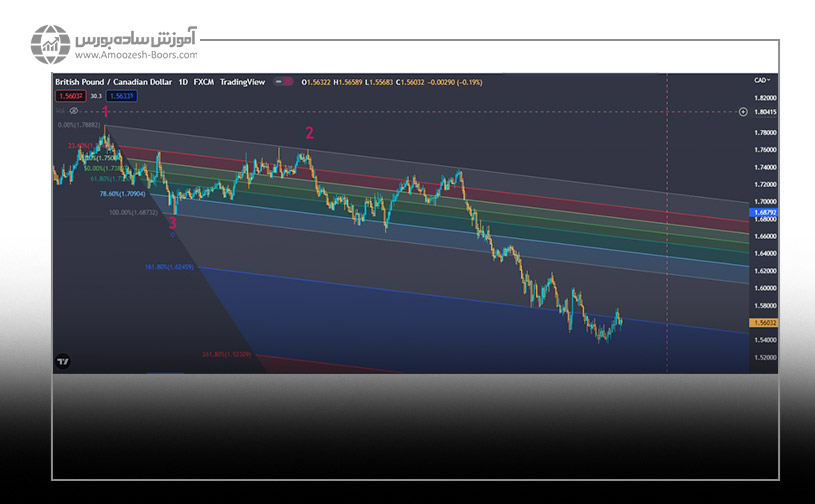Click the 78.60% Fibonacci level label
The height and width of the screenshot is (504, 815).
[122, 194]
